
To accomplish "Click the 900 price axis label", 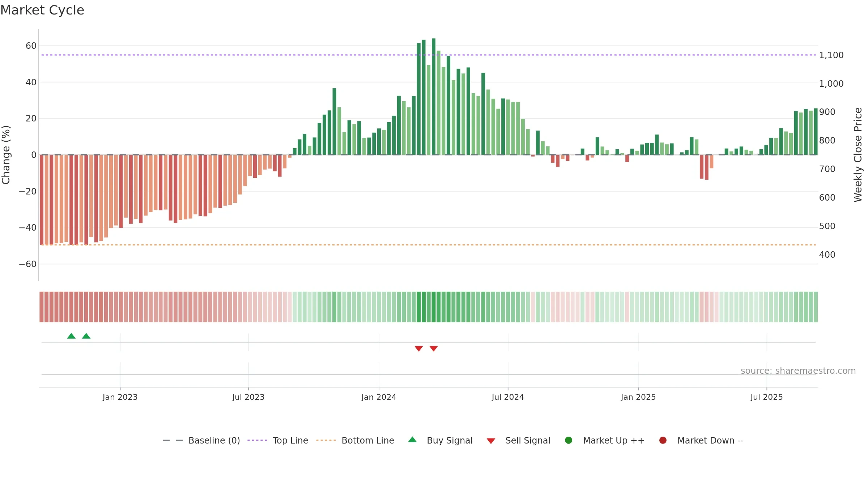I will pyautogui.click(x=827, y=112).
